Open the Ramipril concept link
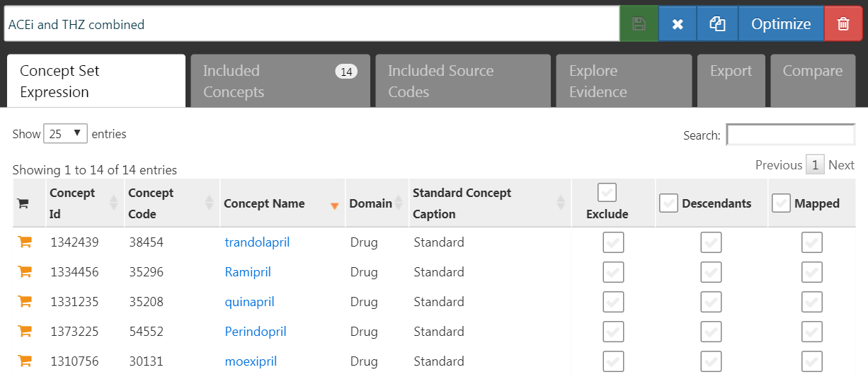This screenshot has height=377, width=868. pos(248,272)
